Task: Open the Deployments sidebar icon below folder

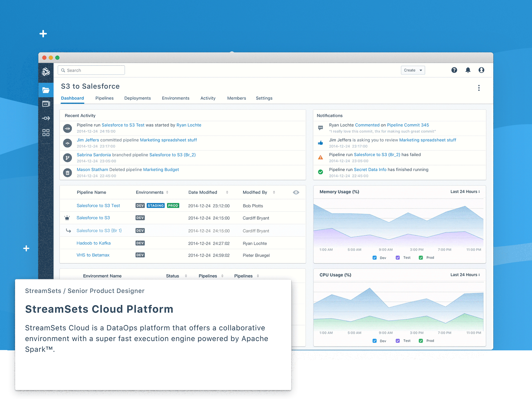Action: 46,104
